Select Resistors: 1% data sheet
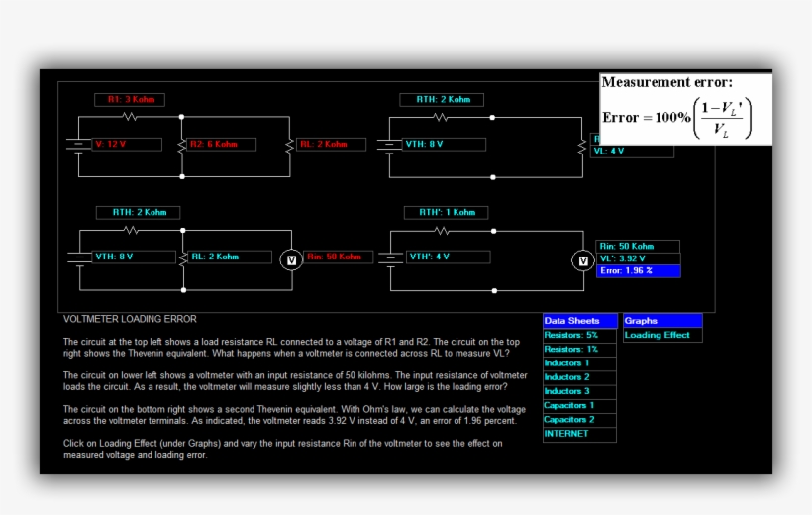The width and height of the screenshot is (812, 515). coord(579,349)
